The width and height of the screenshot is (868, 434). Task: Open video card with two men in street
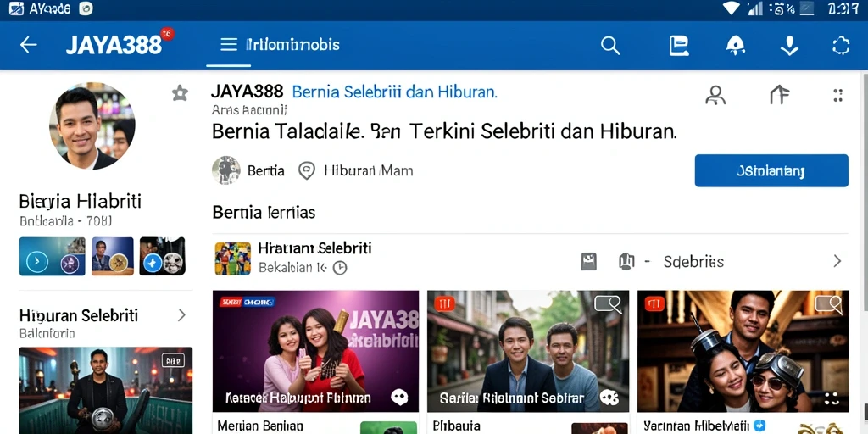528,351
